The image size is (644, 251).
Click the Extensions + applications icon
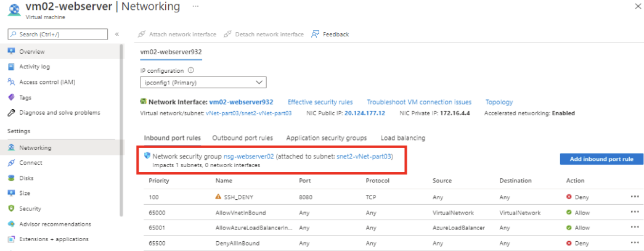(x=12, y=239)
